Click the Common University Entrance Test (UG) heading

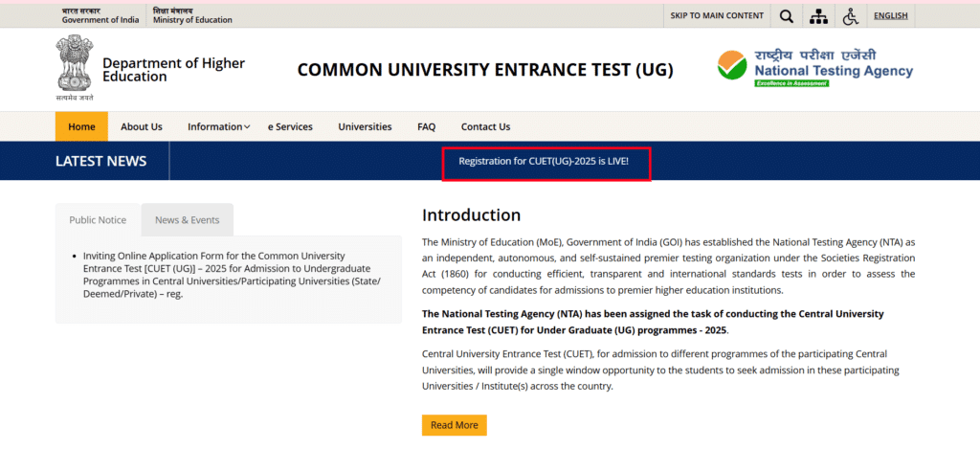[x=485, y=70]
